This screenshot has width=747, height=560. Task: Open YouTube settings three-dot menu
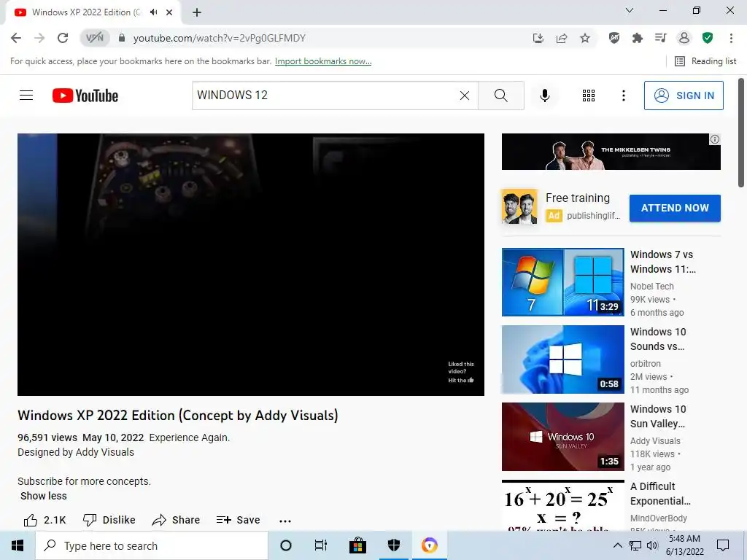pyautogui.click(x=623, y=96)
